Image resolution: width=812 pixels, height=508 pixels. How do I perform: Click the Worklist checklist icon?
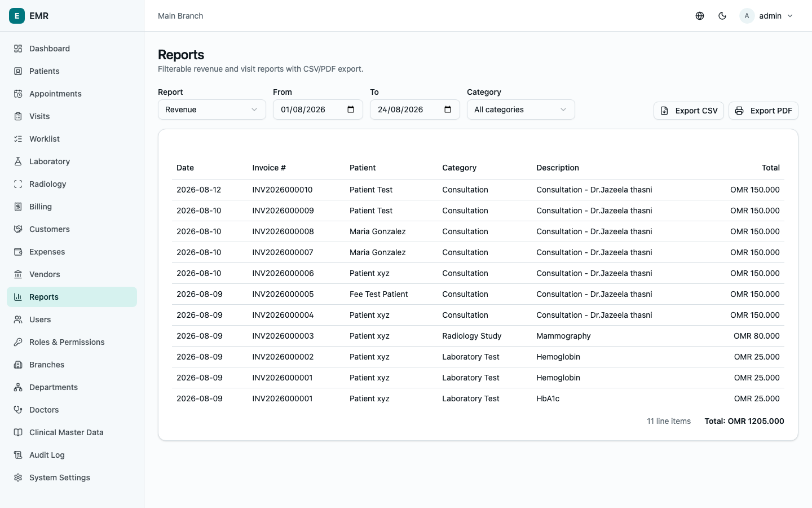tap(18, 139)
